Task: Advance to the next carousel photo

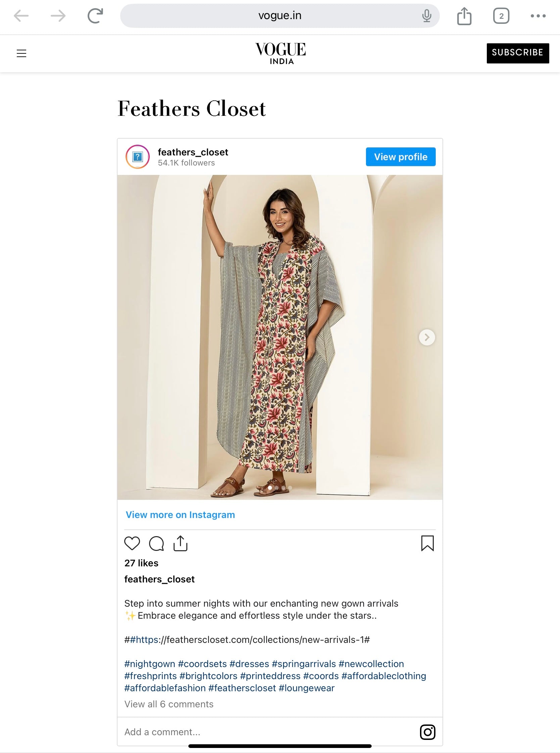Action: pos(427,337)
